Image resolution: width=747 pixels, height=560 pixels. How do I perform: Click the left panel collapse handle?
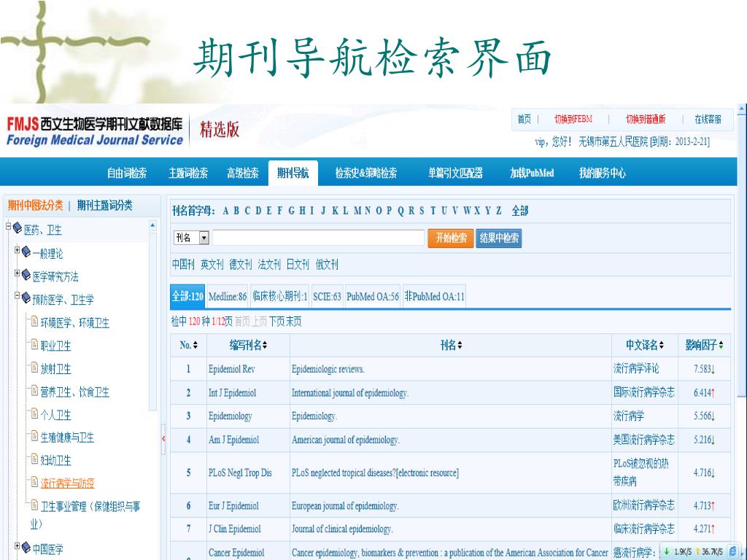(x=163, y=438)
